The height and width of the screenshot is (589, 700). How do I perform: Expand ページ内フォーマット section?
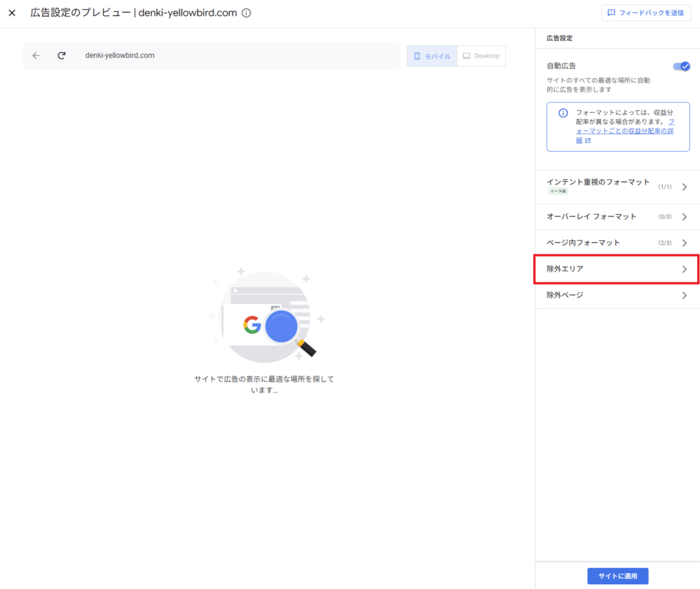617,243
